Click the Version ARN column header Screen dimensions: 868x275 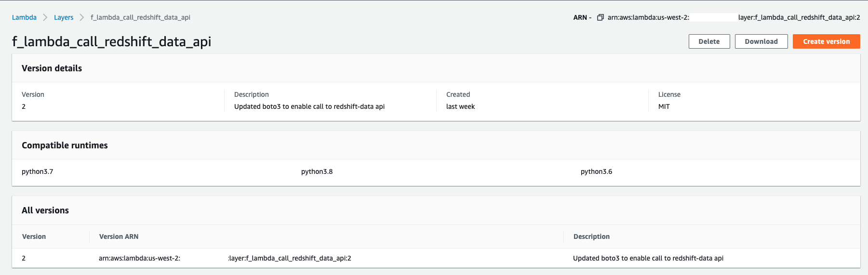pyautogui.click(x=119, y=236)
